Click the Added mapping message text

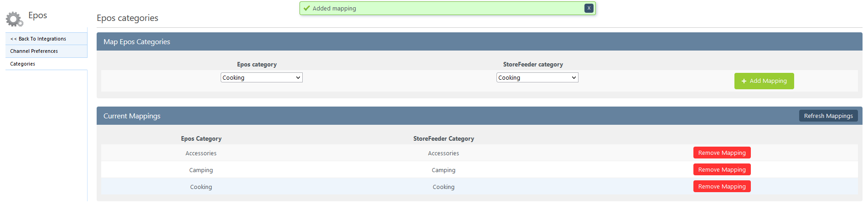(x=334, y=8)
